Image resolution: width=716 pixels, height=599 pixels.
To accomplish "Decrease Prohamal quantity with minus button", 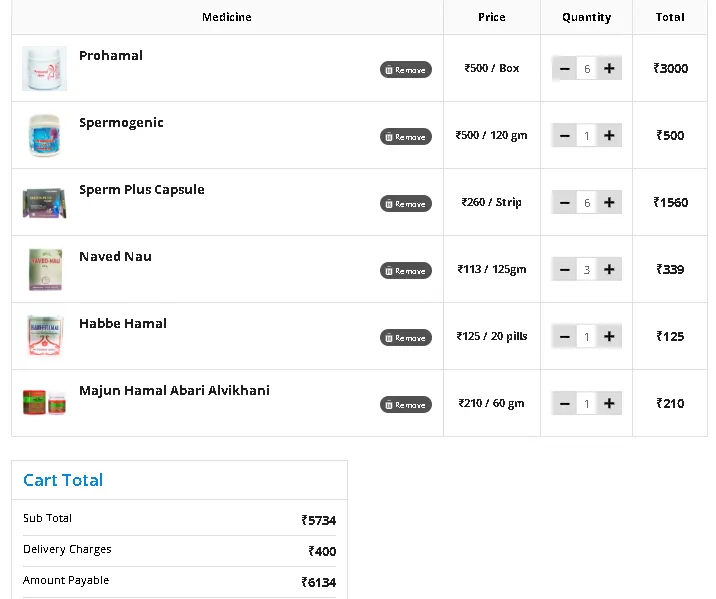I will (x=565, y=68).
